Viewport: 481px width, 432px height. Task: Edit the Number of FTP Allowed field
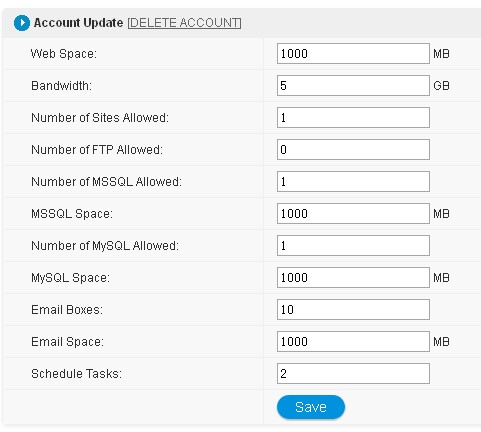(x=353, y=149)
